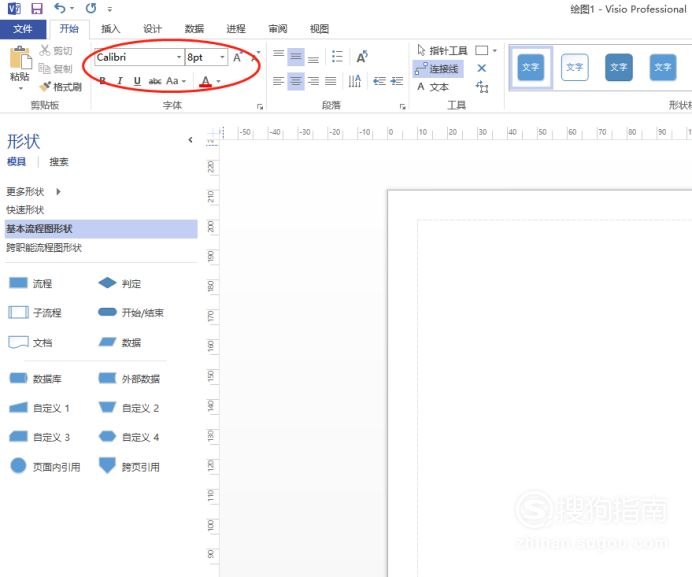Toggle italic formatting
The image size is (692, 577).
coord(120,81)
